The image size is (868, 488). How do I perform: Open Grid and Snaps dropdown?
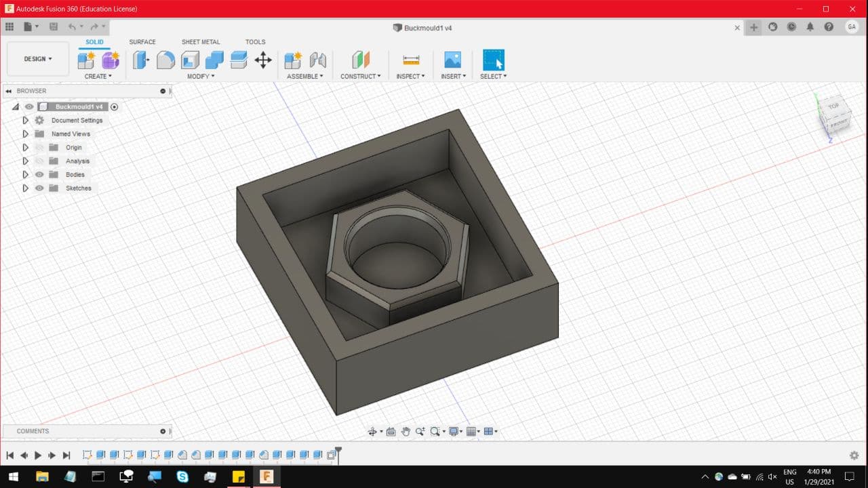[473, 432]
